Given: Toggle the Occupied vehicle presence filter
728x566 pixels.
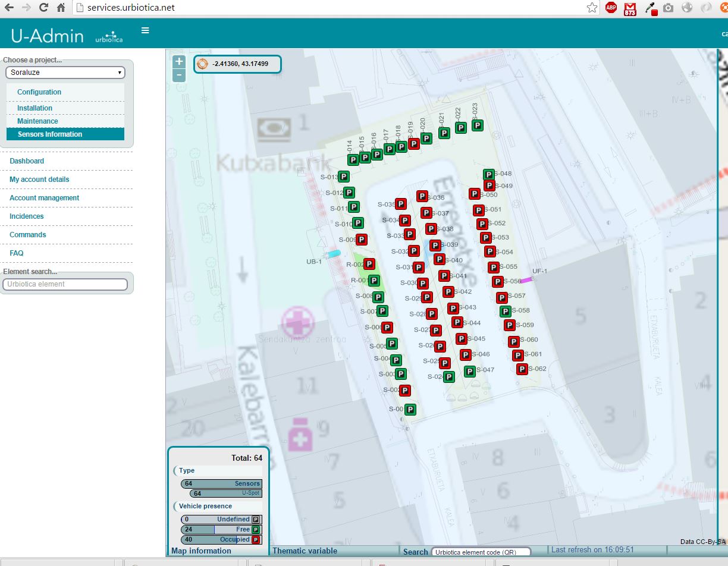Looking at the screenshot, I should point(221,540).
